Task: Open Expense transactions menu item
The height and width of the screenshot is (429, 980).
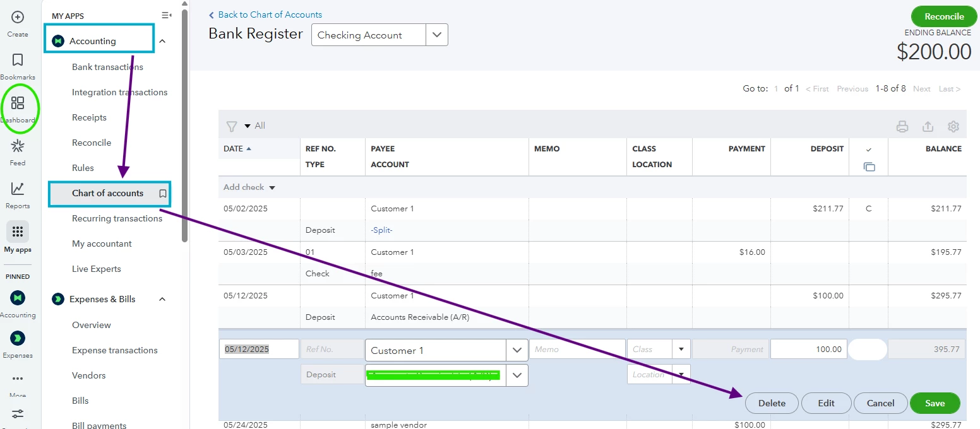Action: pyautogui.click(x=114, y=350)
